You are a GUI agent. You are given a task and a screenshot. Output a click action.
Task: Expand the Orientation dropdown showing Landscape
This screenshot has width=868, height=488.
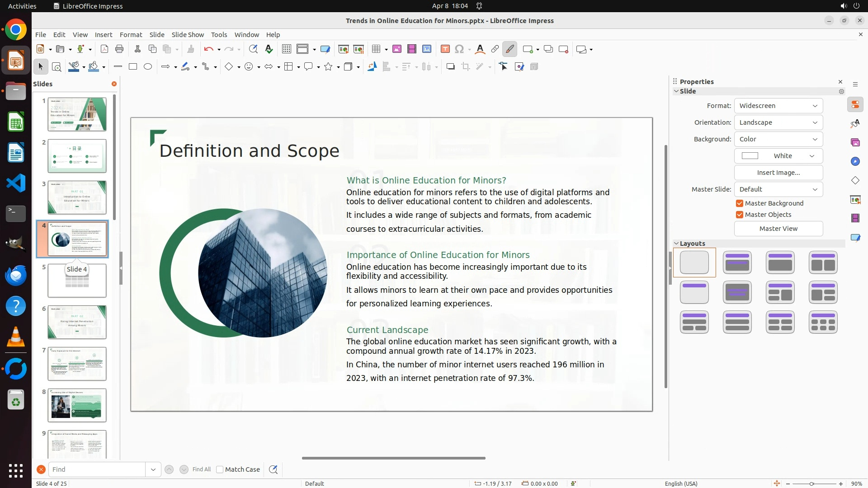click(778, 122)
